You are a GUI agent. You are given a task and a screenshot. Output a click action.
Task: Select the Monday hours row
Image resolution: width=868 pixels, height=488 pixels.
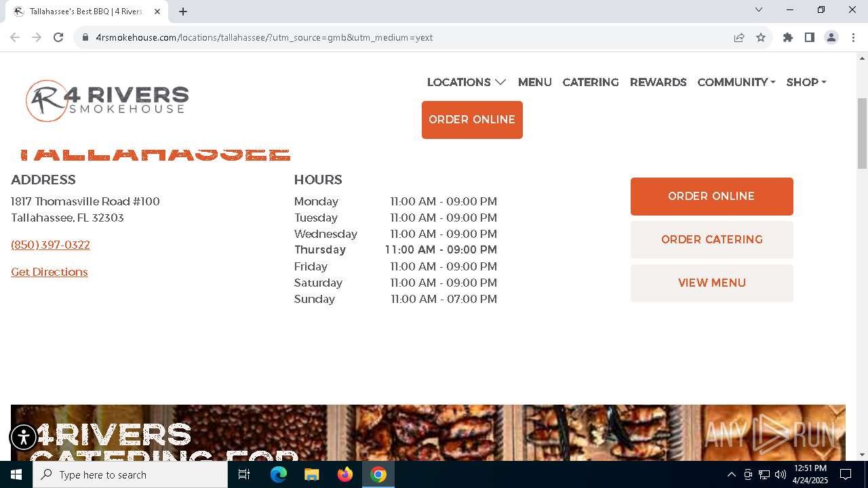click(395, 201)
